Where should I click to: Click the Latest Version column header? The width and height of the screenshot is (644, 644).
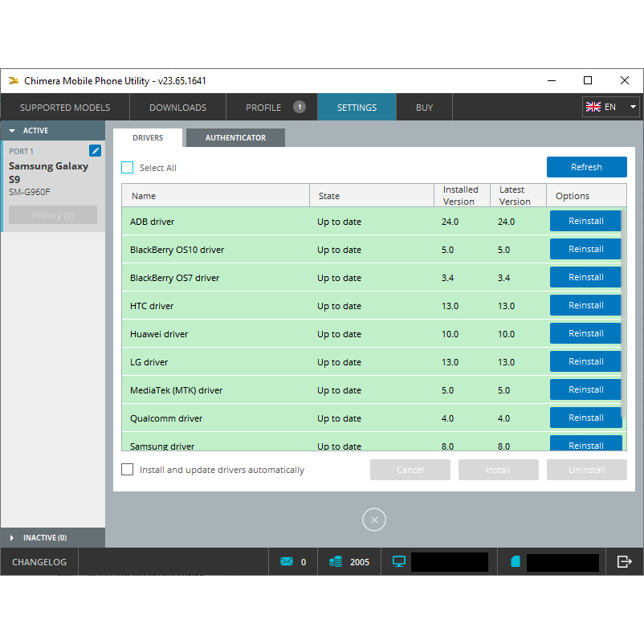[x=518, y=195]
